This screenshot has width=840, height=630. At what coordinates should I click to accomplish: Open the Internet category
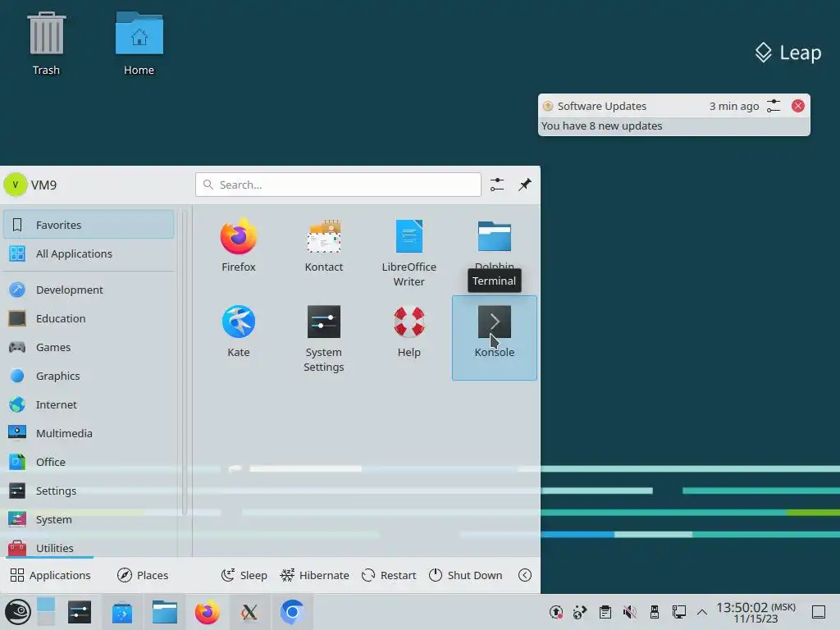[x=89, y=404]
